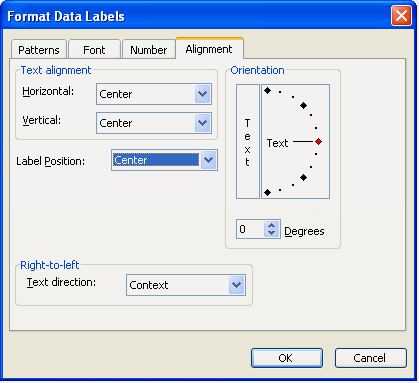Increase degrees with the spinner up arrow
This screenshot has width=419, height=383.
[271, 226]
